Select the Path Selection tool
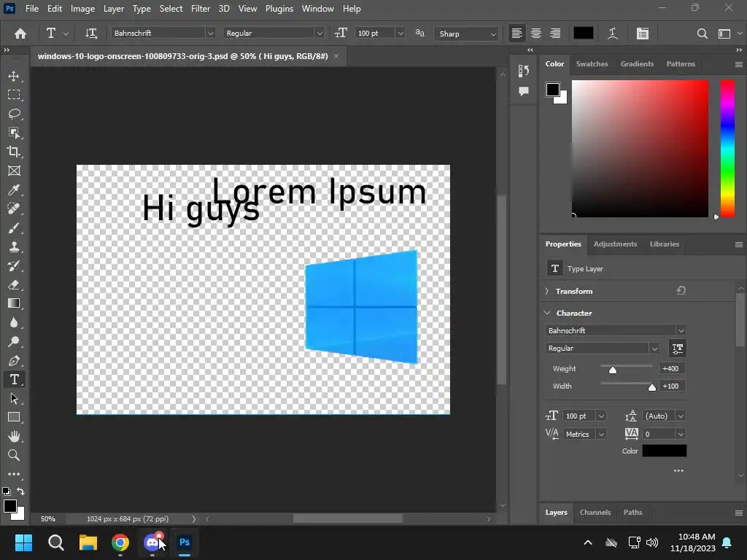This screenshot has height=560, width=747. 14,398
